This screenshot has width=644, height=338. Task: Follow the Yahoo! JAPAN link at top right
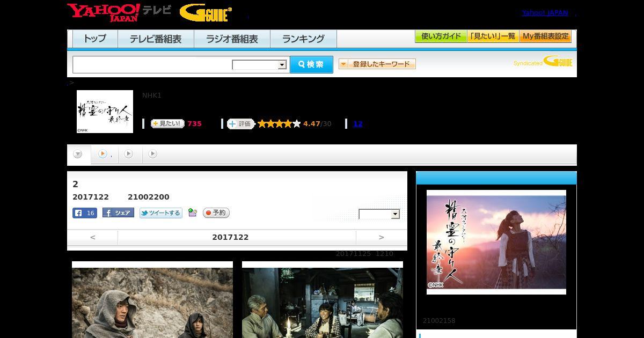tap(545, 13)
